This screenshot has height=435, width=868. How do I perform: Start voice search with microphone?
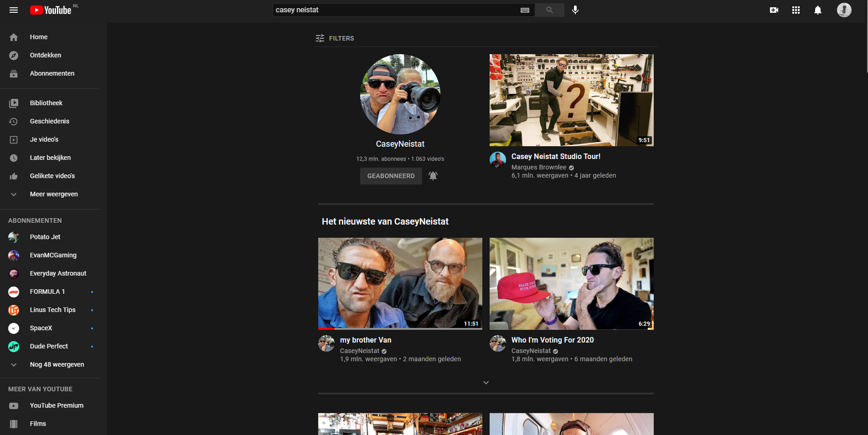pos(575,10)
